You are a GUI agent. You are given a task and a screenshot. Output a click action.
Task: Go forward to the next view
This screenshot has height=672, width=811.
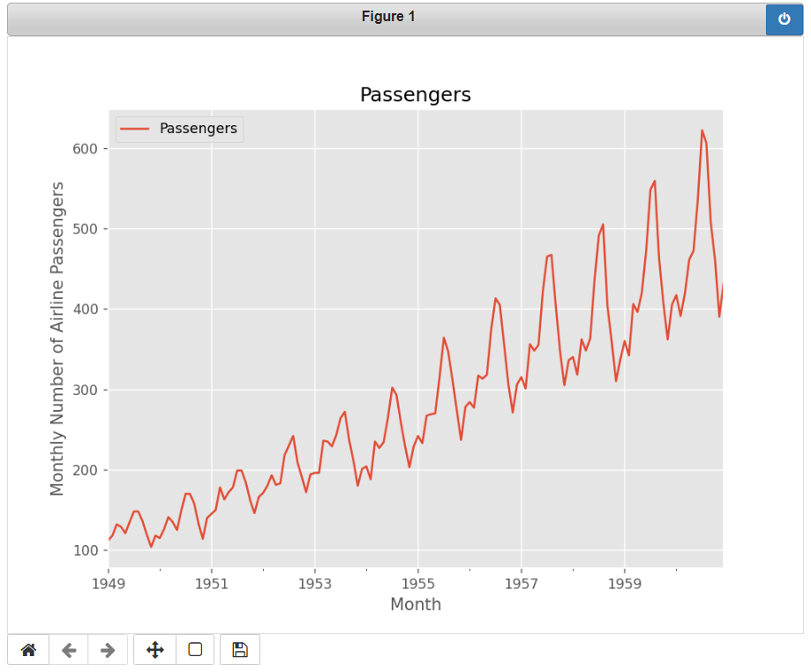tap(108, 650)
